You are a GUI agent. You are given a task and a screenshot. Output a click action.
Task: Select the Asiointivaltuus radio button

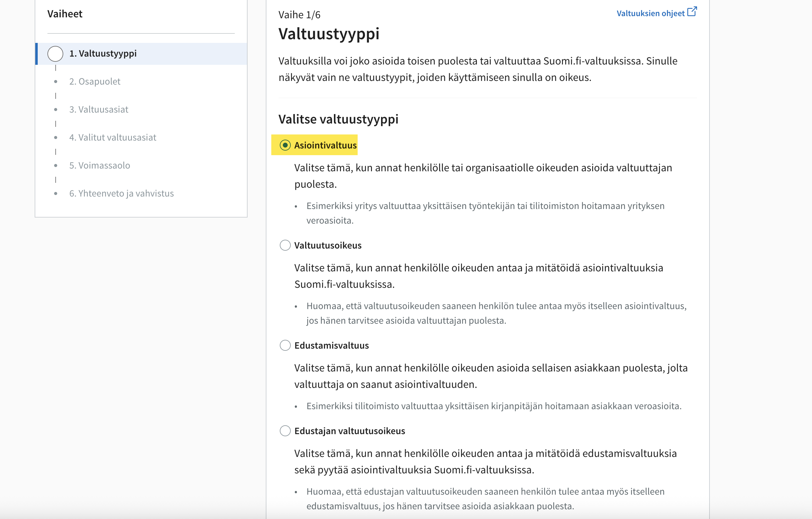pyautogui.click(x=285, y=145)
